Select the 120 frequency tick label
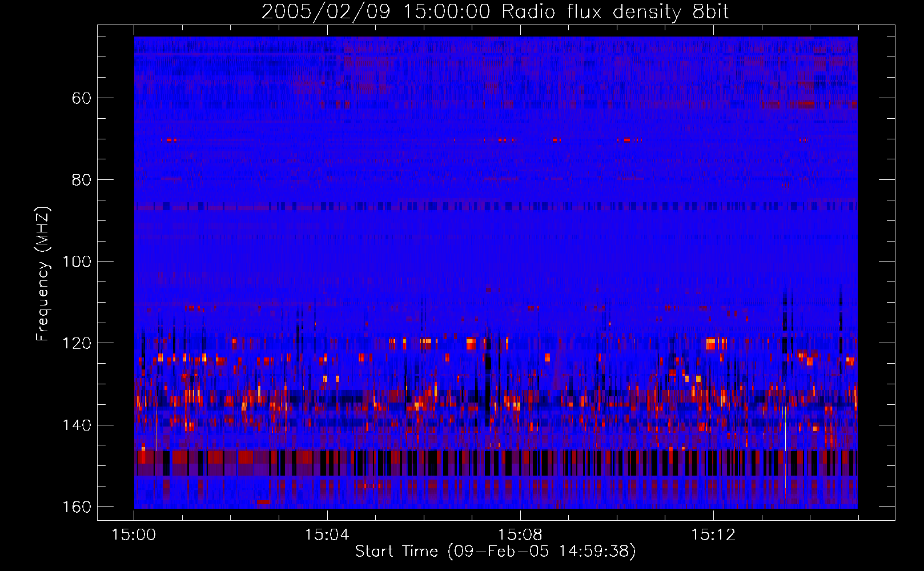Image resolution: width=924 pixels, height=571 pixels. 77,343
